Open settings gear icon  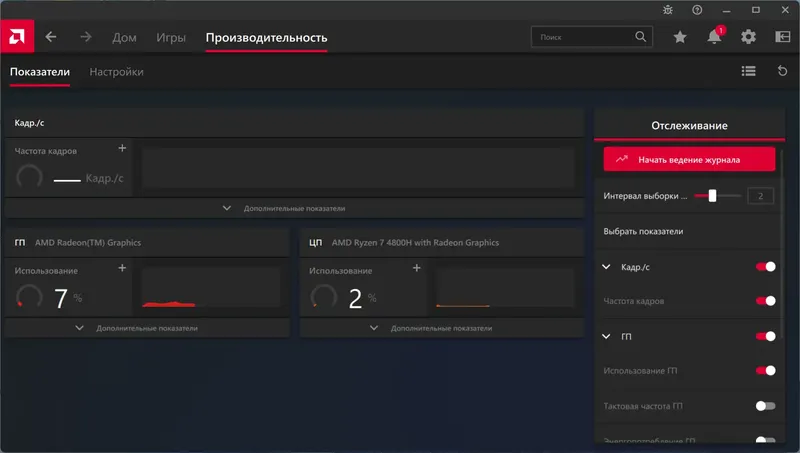(x=748, y=37)
